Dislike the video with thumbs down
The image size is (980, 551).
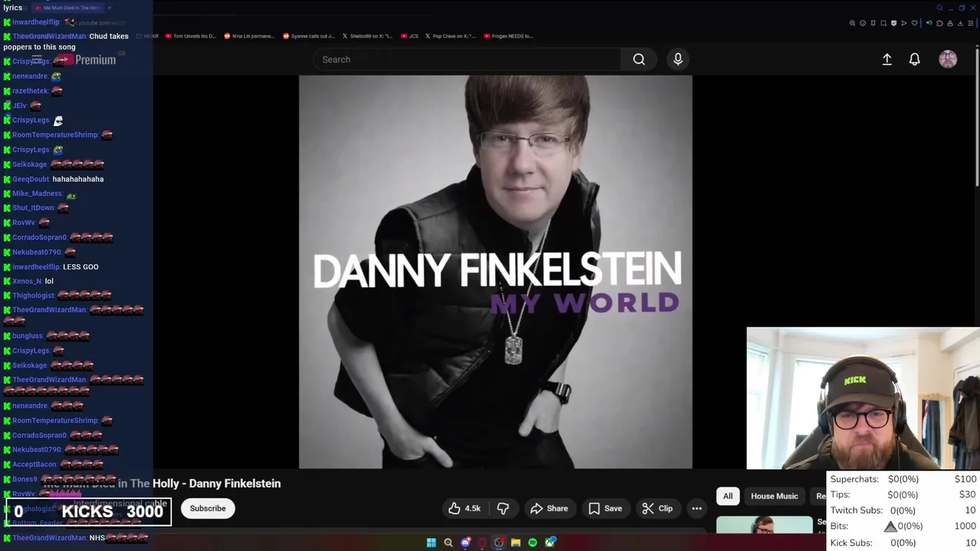pos(503,508)
